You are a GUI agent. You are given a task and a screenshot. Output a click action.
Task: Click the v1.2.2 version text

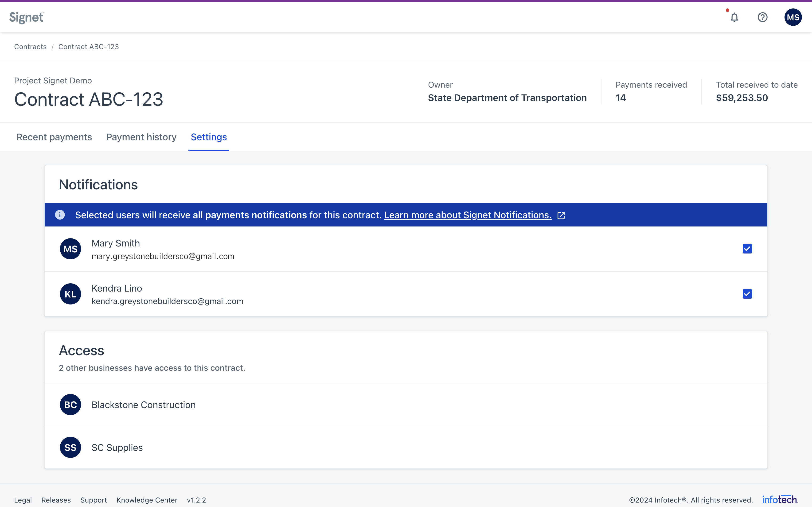(196, 500)
